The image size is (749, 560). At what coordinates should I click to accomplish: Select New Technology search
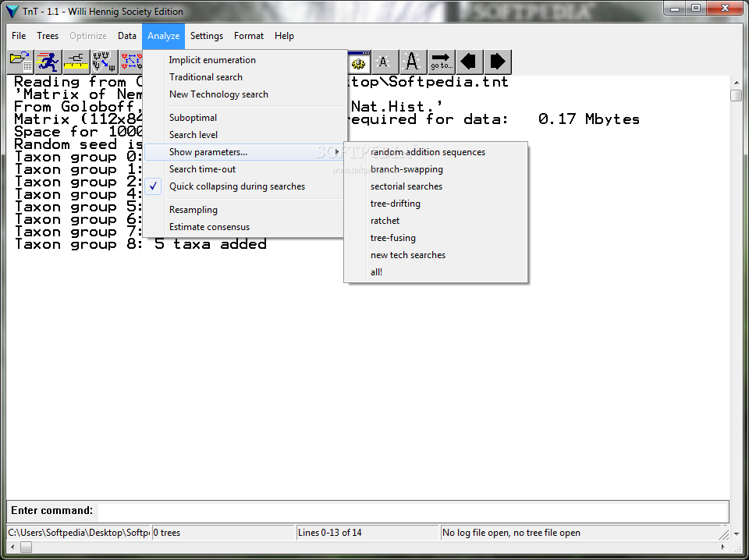coord(244,94)
